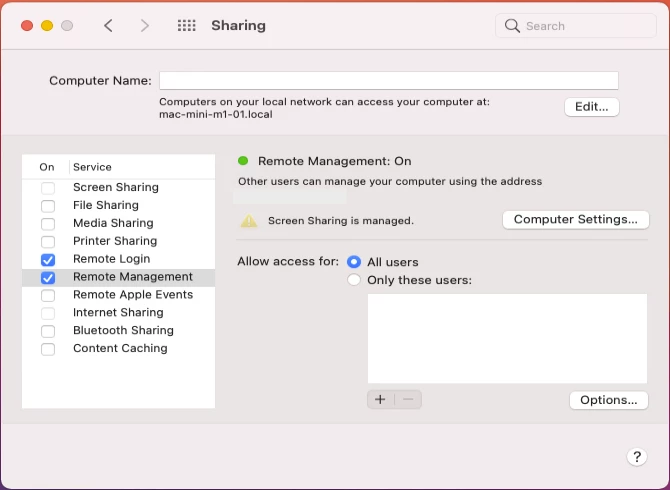
Task: Select the Internet Sharing service row
Action: point(118,313)
